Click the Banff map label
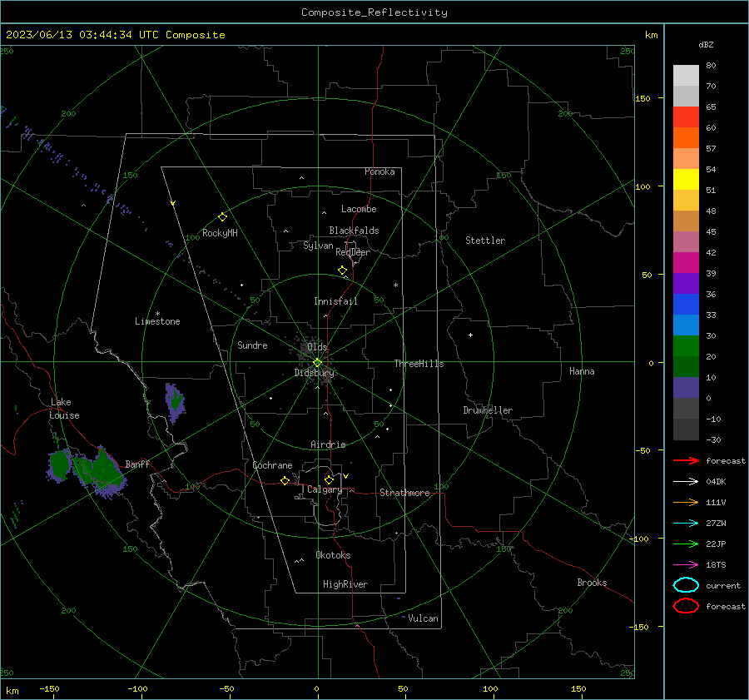The image size is (749, 700). 137,464
